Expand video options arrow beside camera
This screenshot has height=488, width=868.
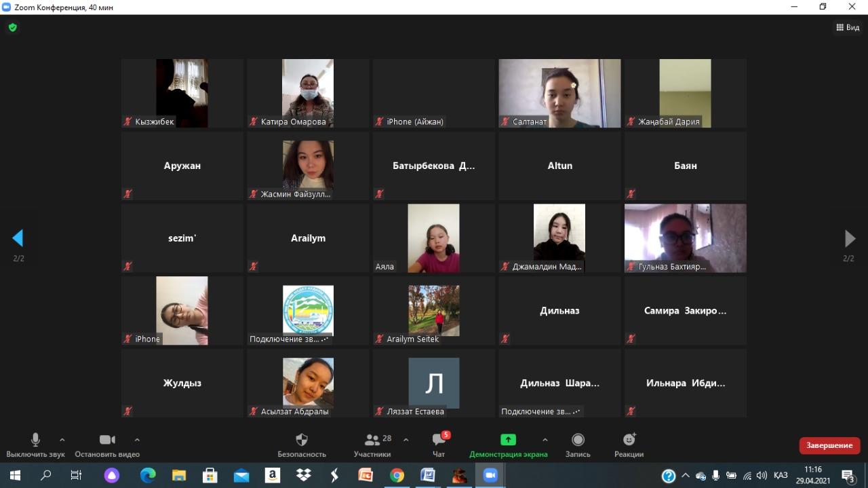click(137, 440)
